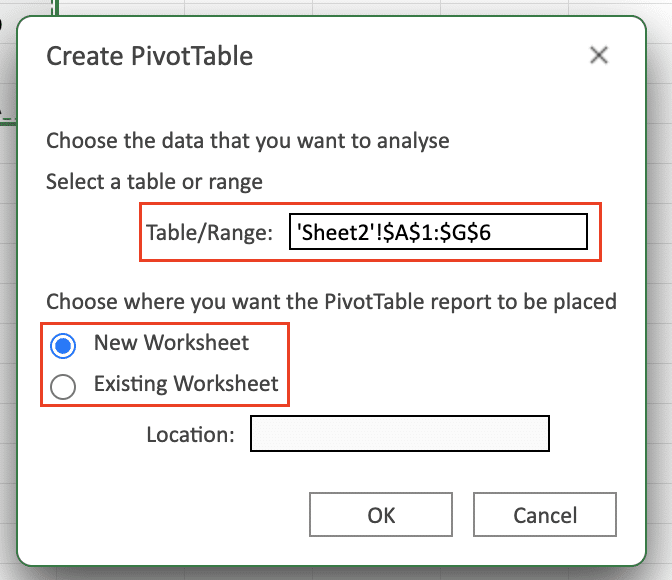Screen dimensions: 672x580
Task: Click end of $A$1:$G$6 range text
Action: (x=490, y=232)
